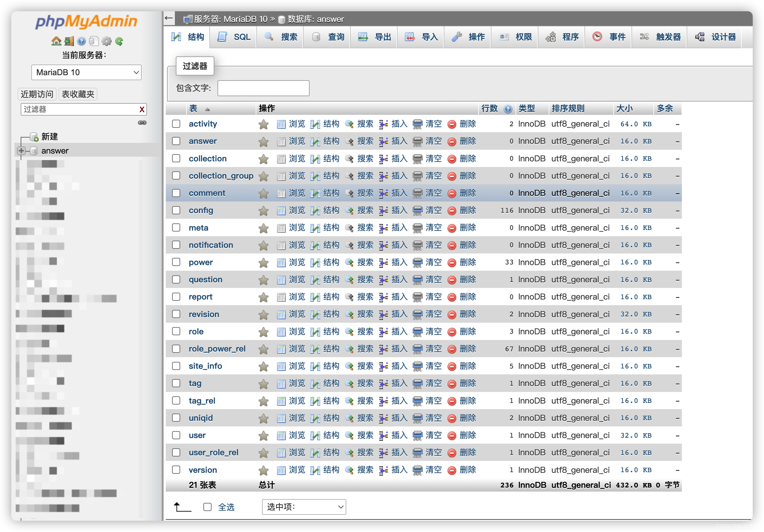The height and width of the screenshot is (532, 764).
Task: Check the checkbox for role table
Action: coord(176,331)
